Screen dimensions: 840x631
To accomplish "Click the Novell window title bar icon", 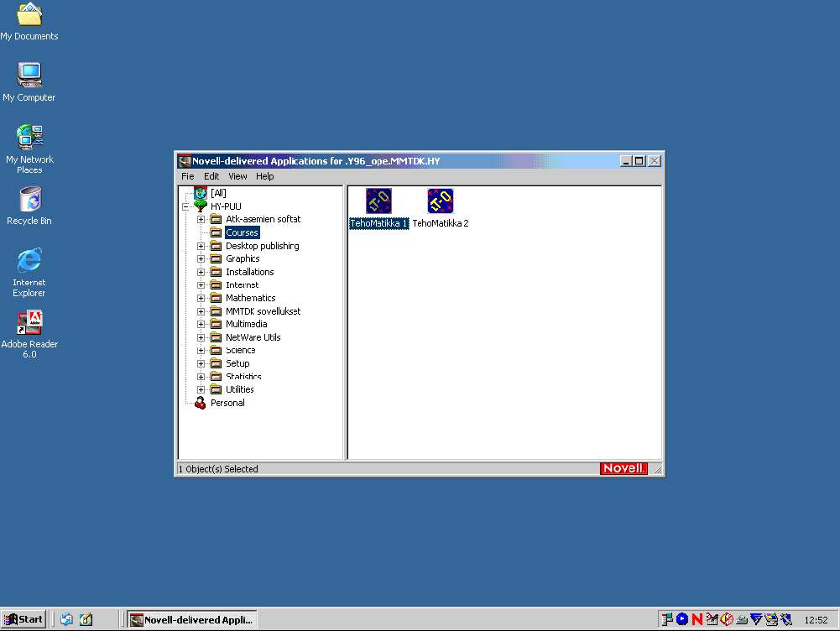I will point(185,161).
